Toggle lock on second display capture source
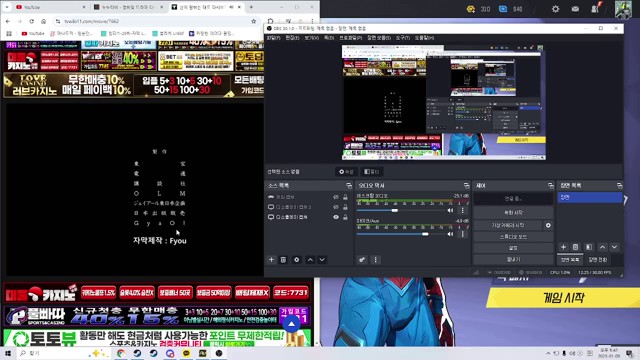Screen dimensions: 640x360 click(345, 207)
